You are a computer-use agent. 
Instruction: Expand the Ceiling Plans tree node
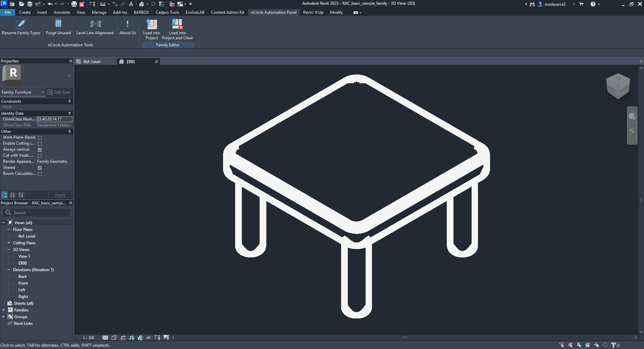point(9,243)
